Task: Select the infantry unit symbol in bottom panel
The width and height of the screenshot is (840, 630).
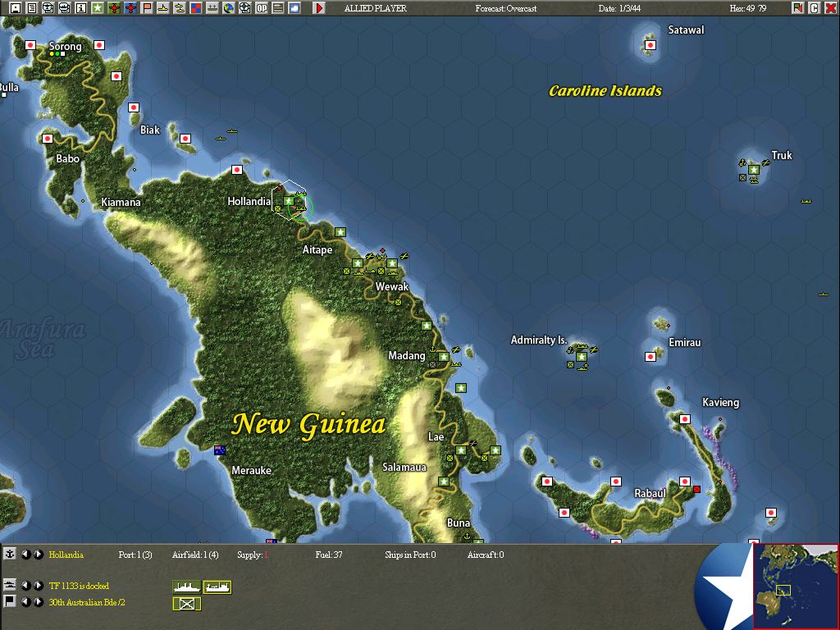Action: 187,604
